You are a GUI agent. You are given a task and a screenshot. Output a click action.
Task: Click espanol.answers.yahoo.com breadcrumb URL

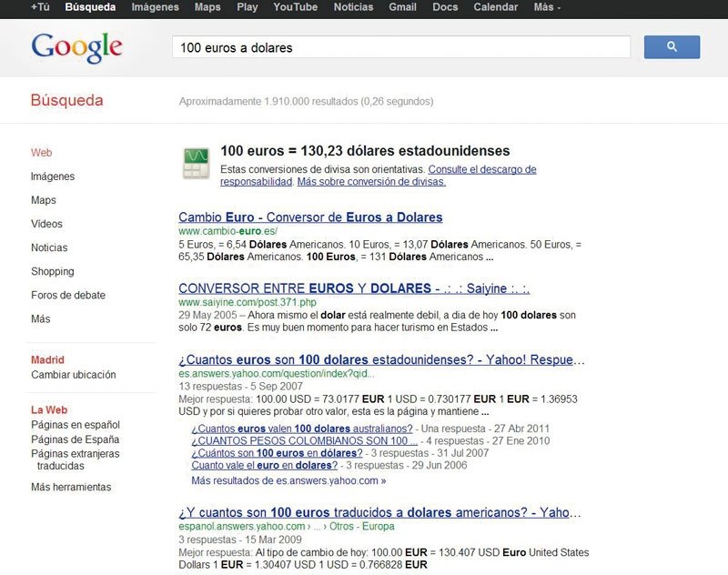click(x=286, y=526)
